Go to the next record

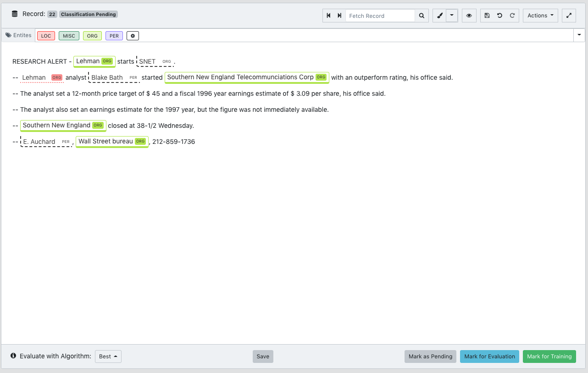[339, 16]
